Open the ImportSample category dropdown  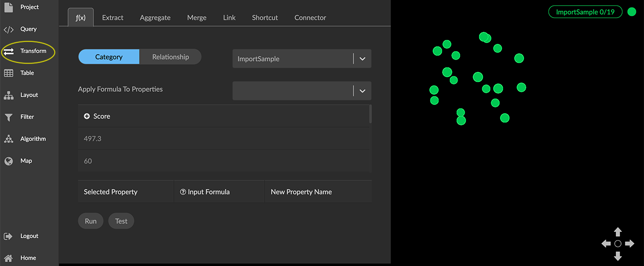pyautogui.click(x=362, y=59)
